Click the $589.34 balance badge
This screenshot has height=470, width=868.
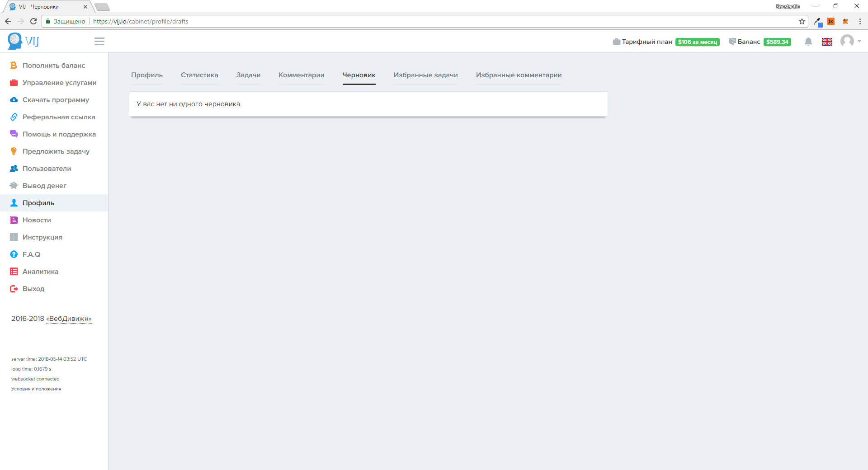pos(777,42)
